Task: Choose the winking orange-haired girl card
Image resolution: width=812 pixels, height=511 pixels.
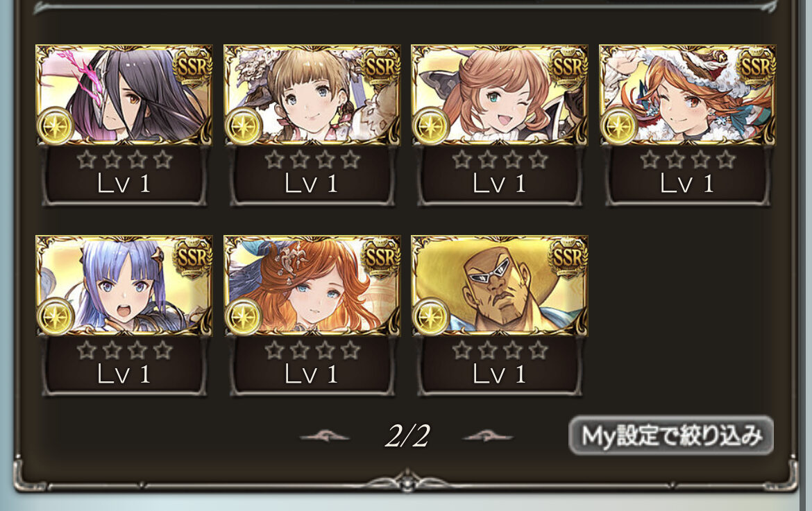Action: click(x=499, y=95)
